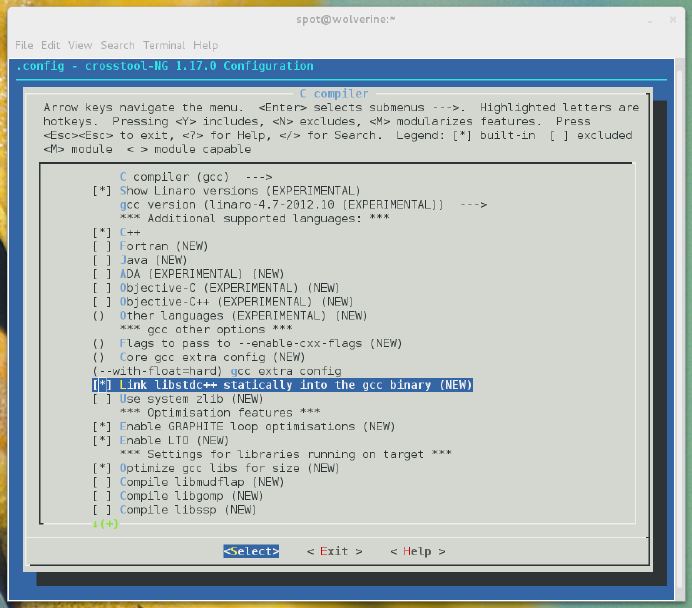Open the Help menu in menu bar
The image size is (692, 608).
click(x=206, y=45)
